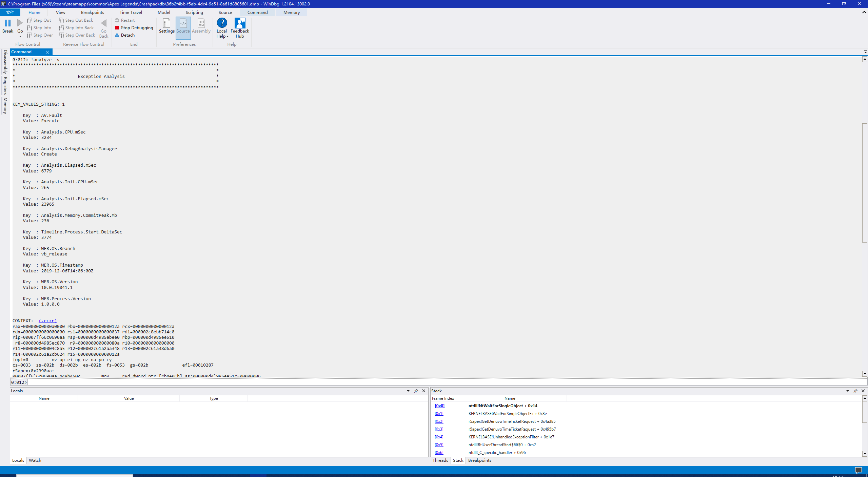This screenshot has width=868, height=477.
Task: Click the Stop Debugging red square
Action: pos(117,28)
